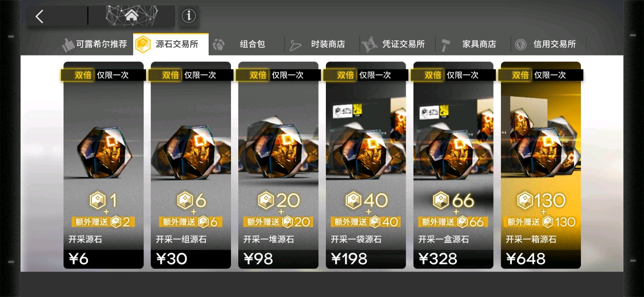Choose the ¥328 开采一盒源石 card
This screenshot has height=297, width=644.
[453, 165]
